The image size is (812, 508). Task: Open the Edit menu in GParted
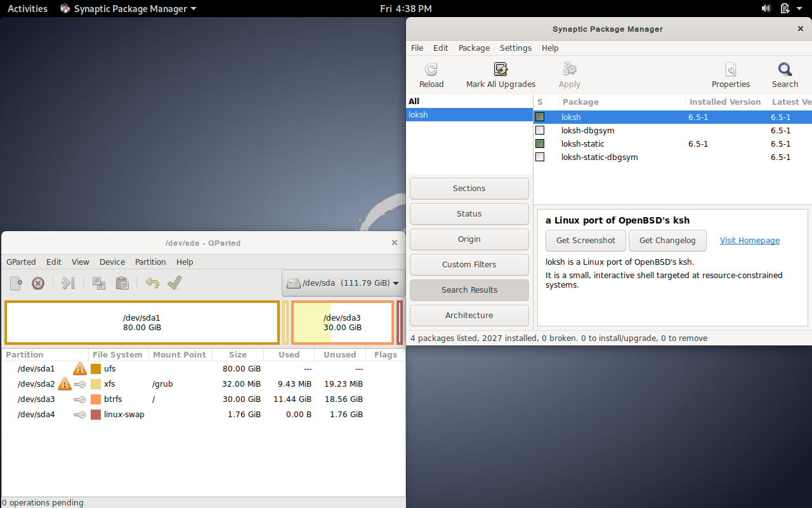click(54, 262)
